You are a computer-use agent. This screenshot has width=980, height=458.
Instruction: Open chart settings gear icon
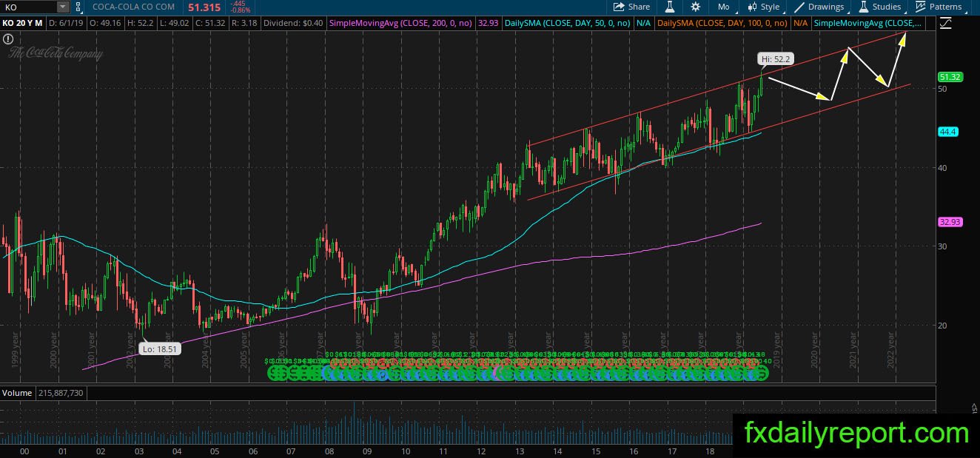coord(695,7)
